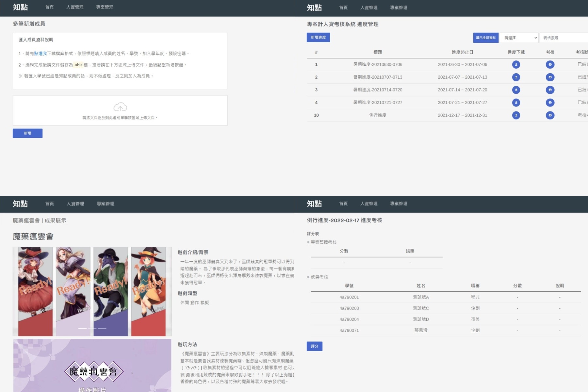Click the 知點 logo in navbar

21,7
